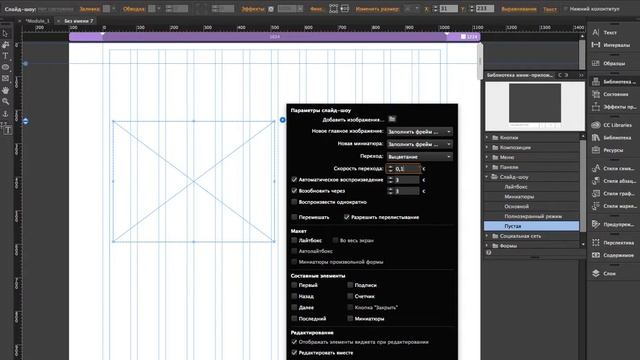Uncheck Возобновить через checkbox
This screenshot has width=640, height=360.
(294, 191)
